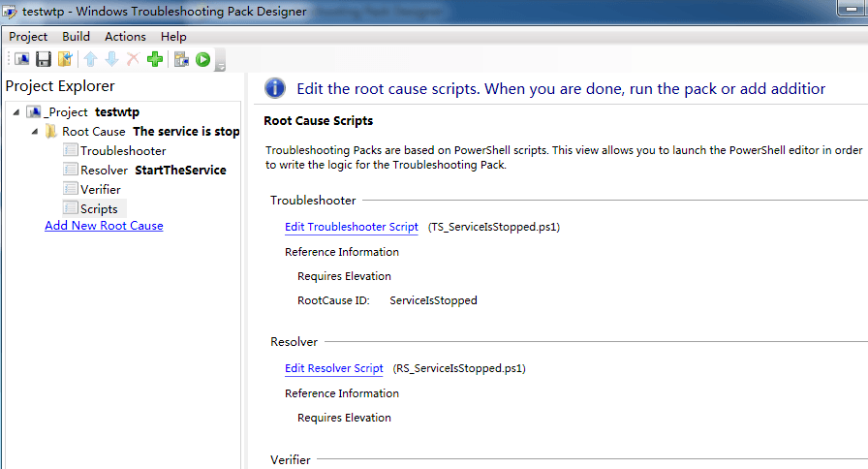
Task: Save the project with the floppy icon
Action: pyautogui.click(x=44, y=59)
